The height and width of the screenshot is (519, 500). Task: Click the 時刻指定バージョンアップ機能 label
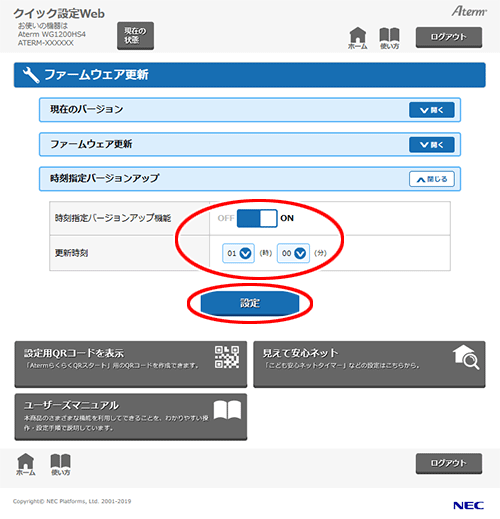[113, 218]
